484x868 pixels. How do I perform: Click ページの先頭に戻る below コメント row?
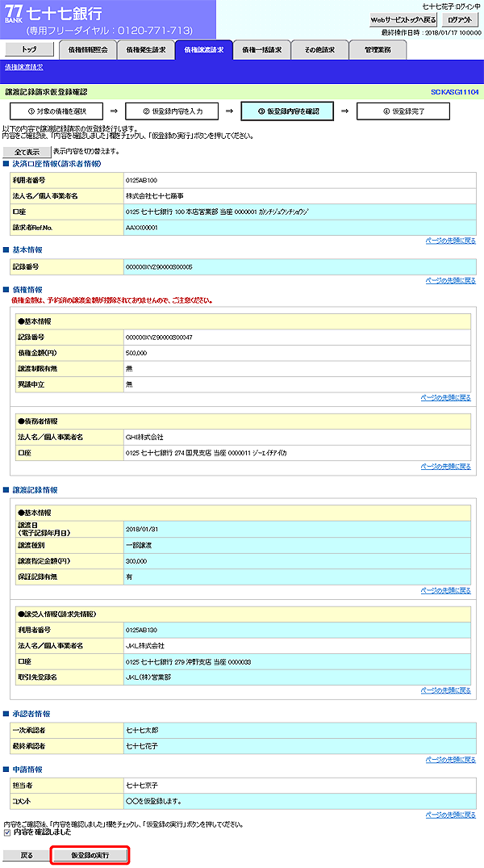[x=450, y=815]
